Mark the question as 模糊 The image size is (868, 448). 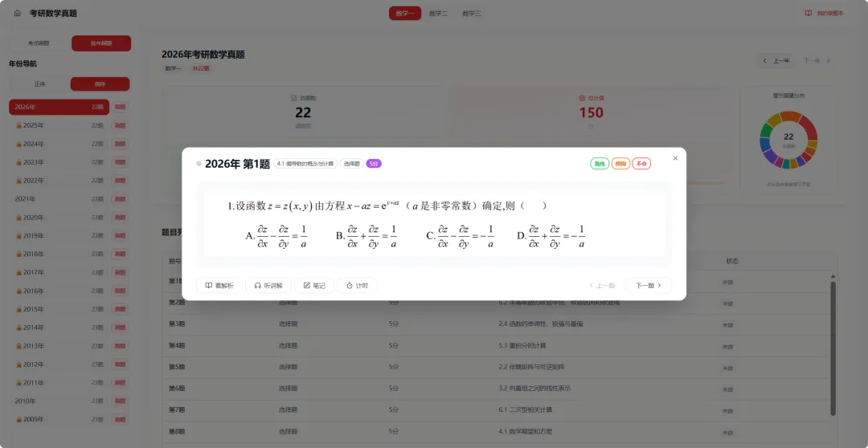pyautogui.click(x=620, y=164)
